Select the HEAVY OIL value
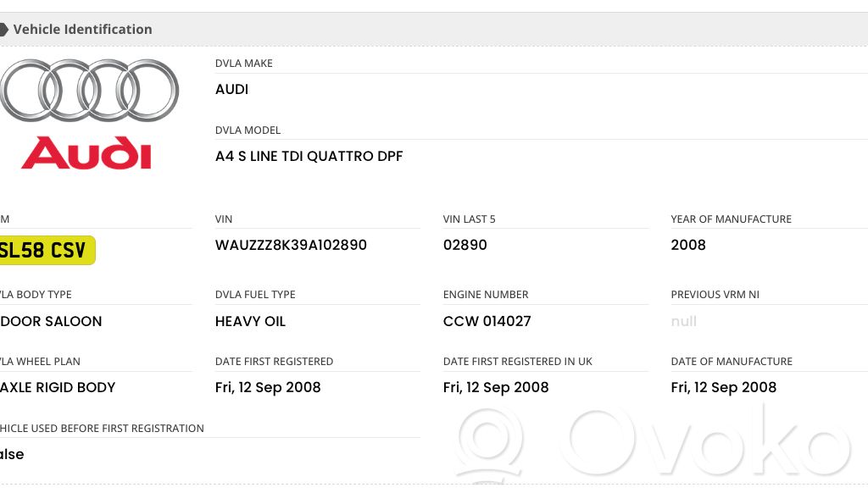The image size is (868, 493). click(x=250, y=322)
